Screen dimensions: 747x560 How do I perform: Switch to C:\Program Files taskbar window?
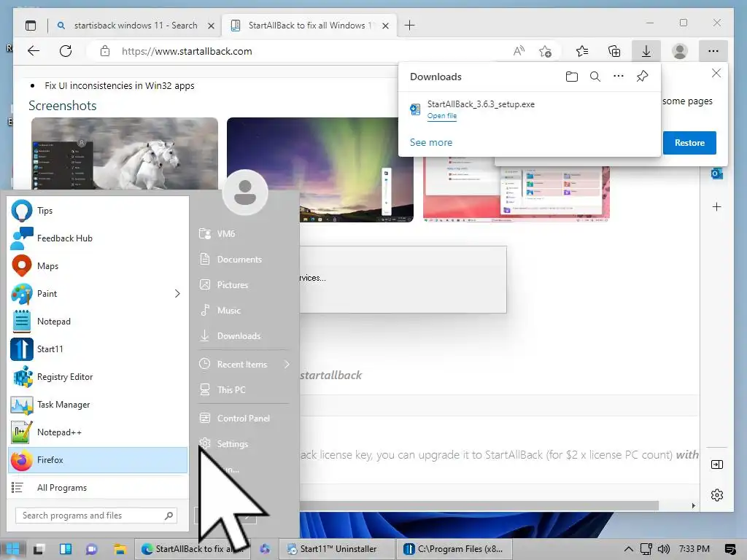(454, 549)
